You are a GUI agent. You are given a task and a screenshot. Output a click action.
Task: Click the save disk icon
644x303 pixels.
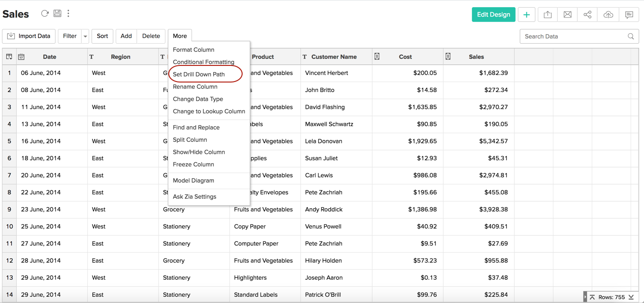click(x=57, y=13)
